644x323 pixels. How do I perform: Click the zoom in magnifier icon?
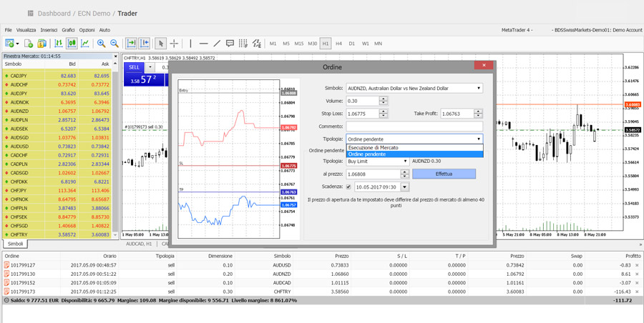pyautogui.click(x=102, y=44)
